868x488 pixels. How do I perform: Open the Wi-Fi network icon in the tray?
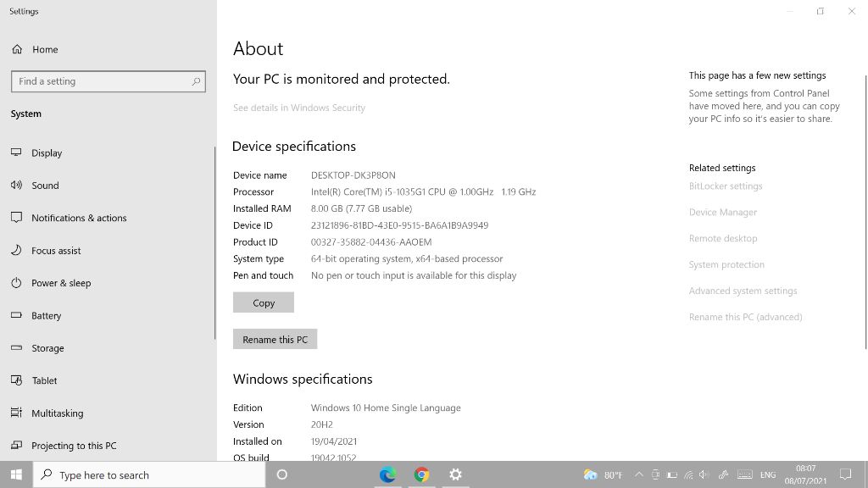[x=688, y=474]
